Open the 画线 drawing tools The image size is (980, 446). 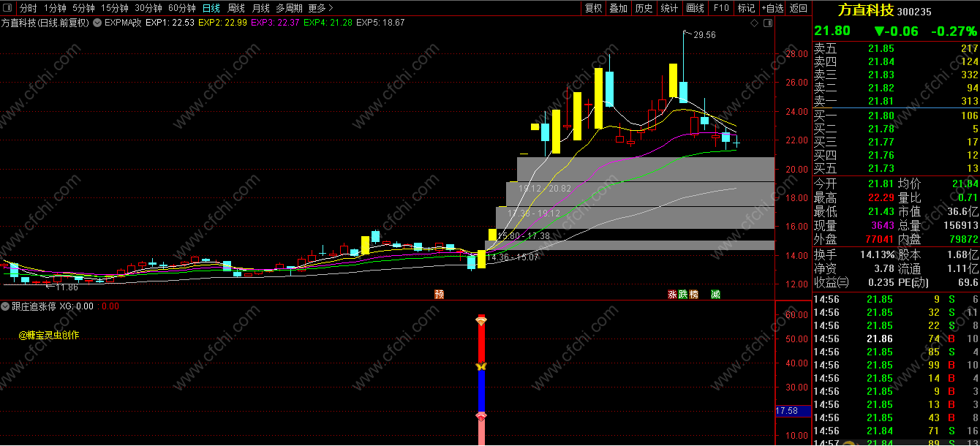point(695,8)
